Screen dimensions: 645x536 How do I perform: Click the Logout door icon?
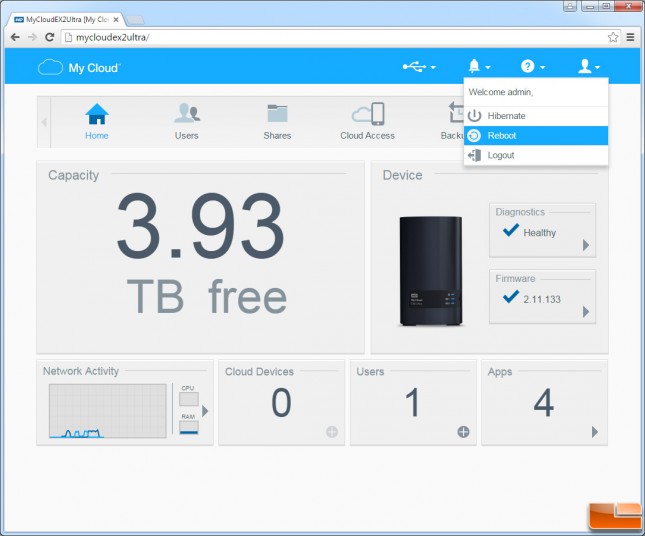[474, 155]
